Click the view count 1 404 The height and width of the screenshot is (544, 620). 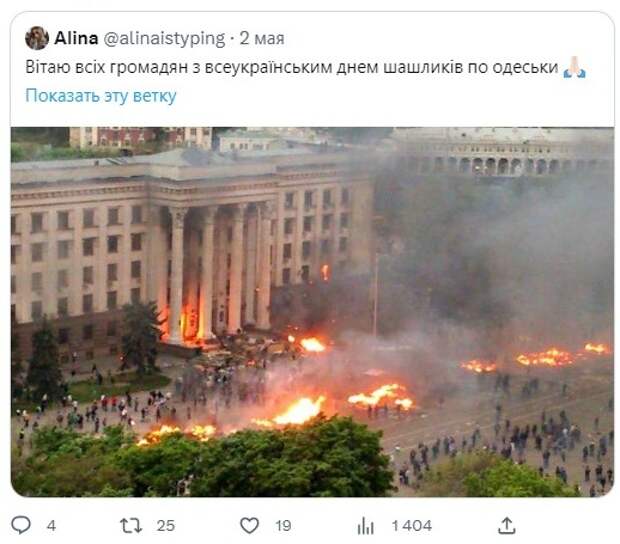click(412, 526)
